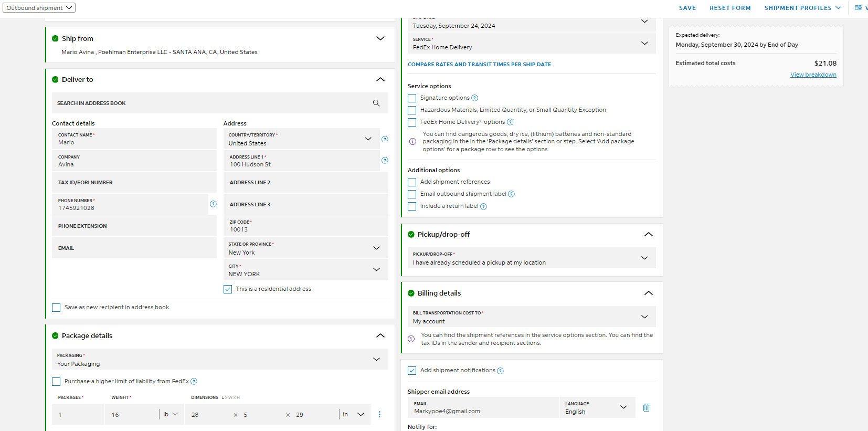Open help icon for Include a return label
Viewport: 868px width, 431px height.
(484, 206)
